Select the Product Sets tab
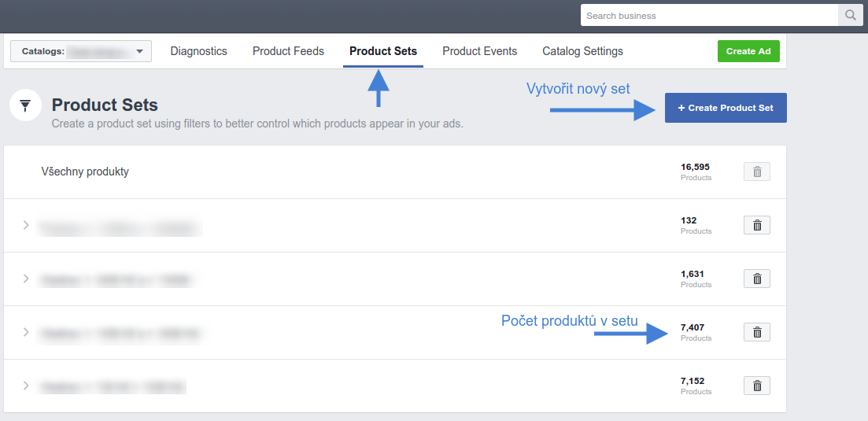 (383, 51)
